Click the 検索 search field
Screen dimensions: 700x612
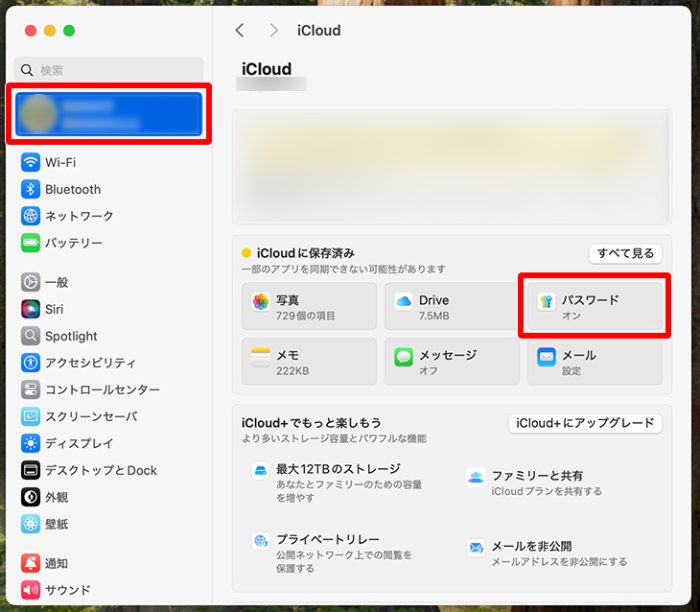[110, 70]
